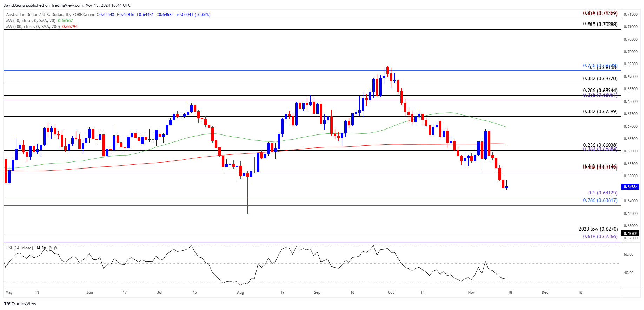Select the 0.5 (0.64125) Fibonacci label

tap(603, 193)
